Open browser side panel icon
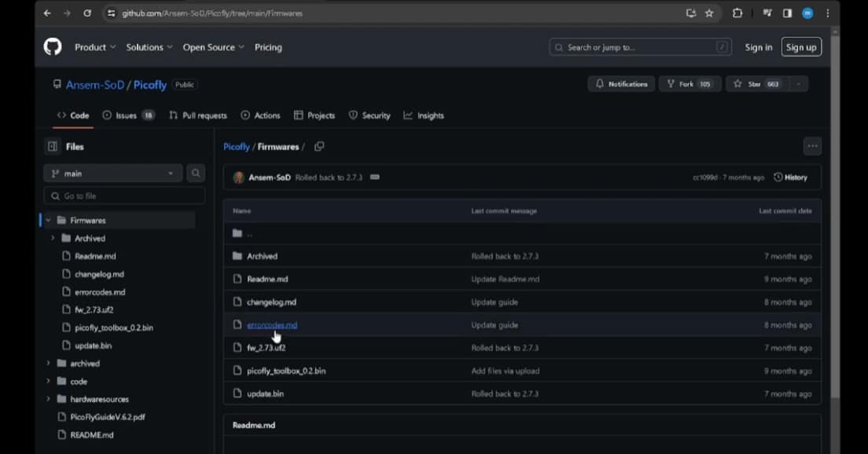 coord(787,13)
